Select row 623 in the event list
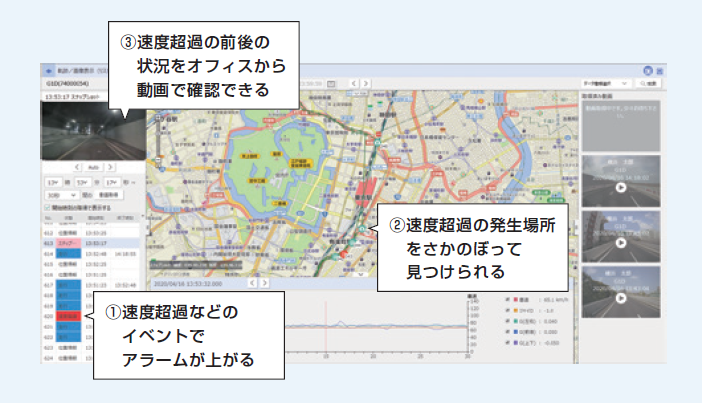This screenshot has height=403, width=702. [x=67, y=347]
